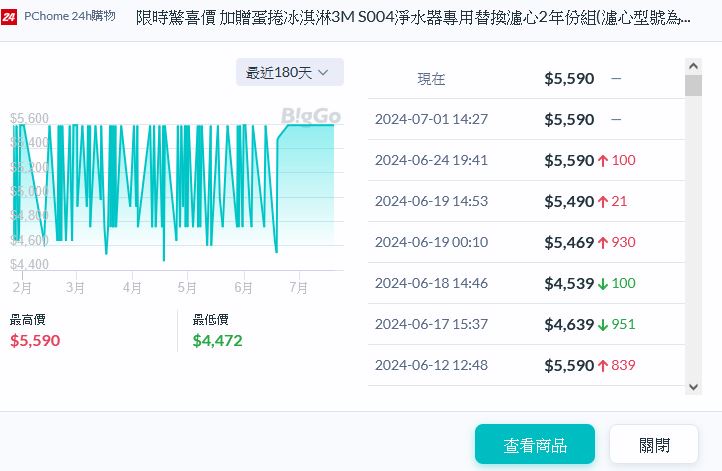Click the highest price value $5,590
Screen dimensions: 722x471
click(35, 340)
